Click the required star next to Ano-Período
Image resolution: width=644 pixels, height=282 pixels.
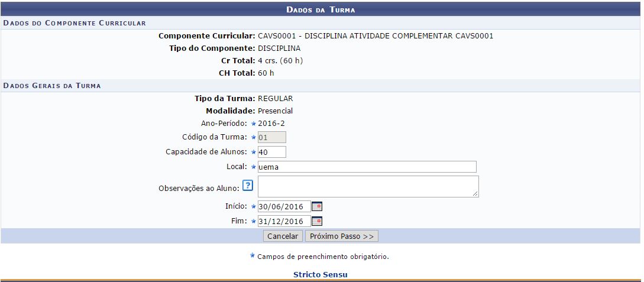(x=254, y=124)
